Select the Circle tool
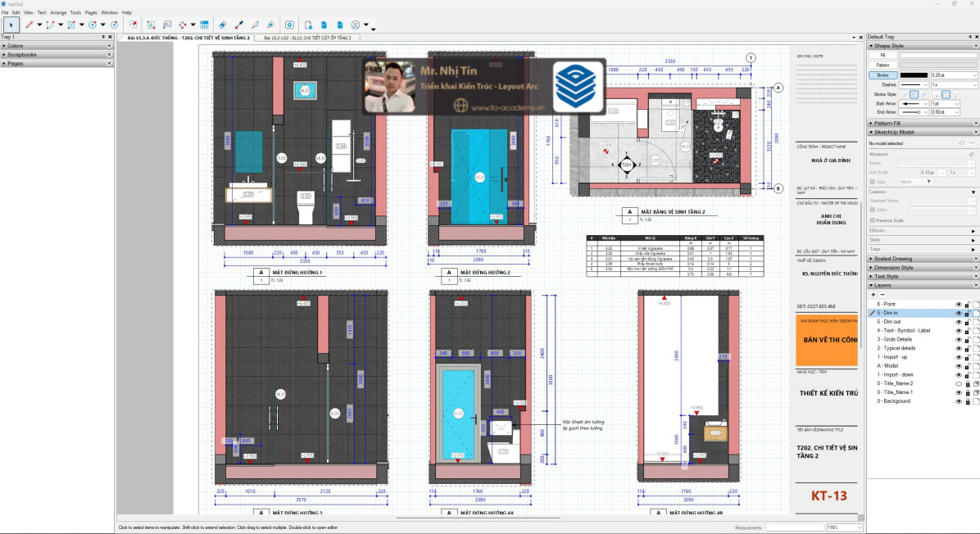This screenshot has height=534, width=980. pos(93,25)
